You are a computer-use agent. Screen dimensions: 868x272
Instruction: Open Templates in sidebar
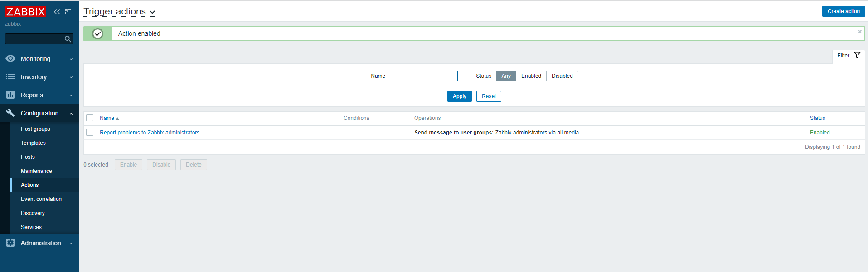click(x=44, y=143)
